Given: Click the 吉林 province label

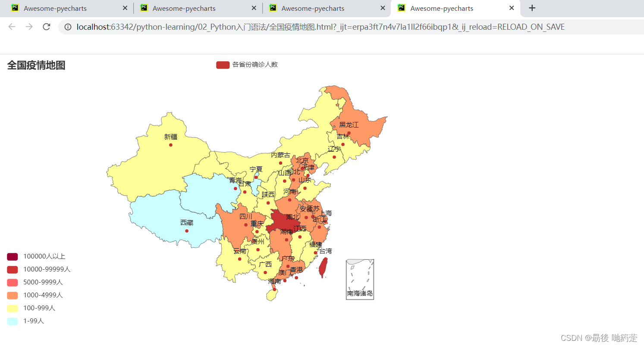Looking at the screenshot, I should [x=343, y=137].
